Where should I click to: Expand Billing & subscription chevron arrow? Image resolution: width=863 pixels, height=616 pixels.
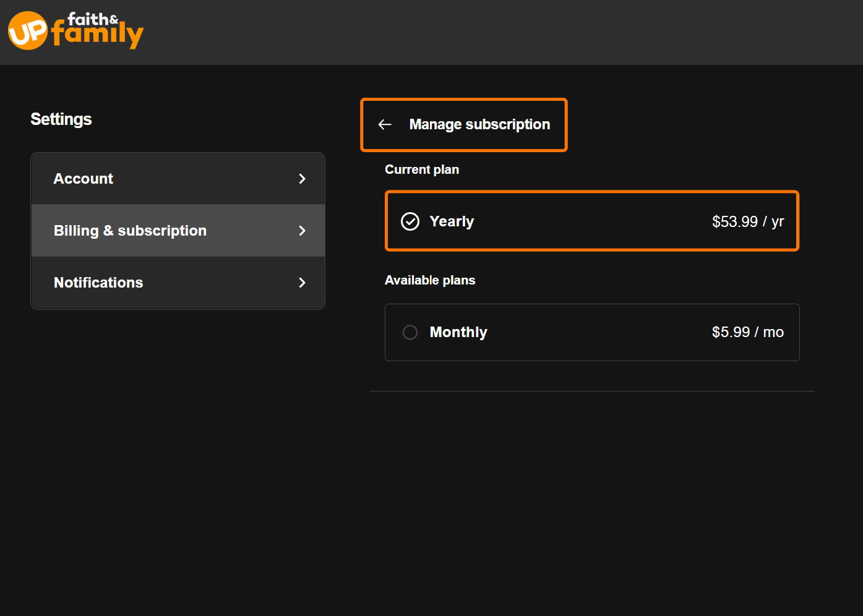pos(302,231)
